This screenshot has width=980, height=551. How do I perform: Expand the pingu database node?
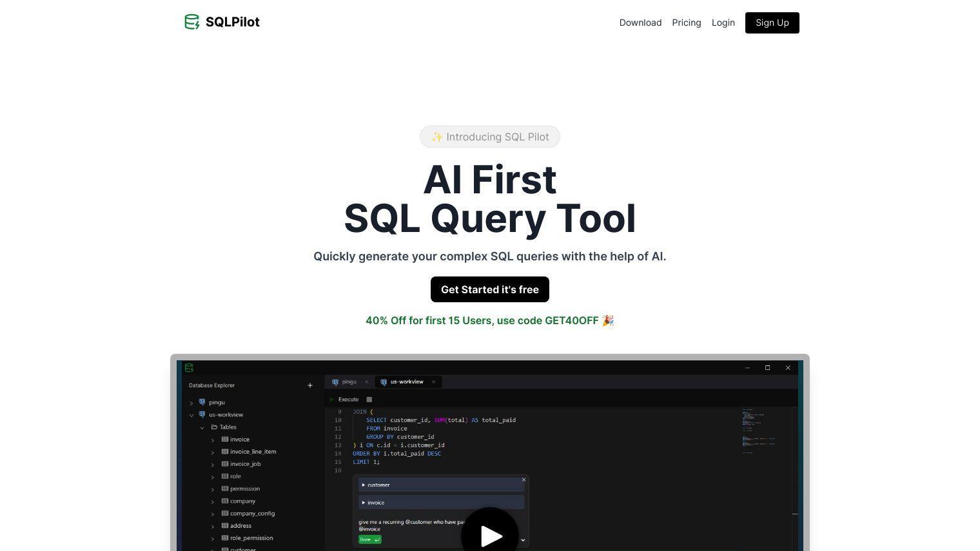pyautogui.click(x=191, y=403)
